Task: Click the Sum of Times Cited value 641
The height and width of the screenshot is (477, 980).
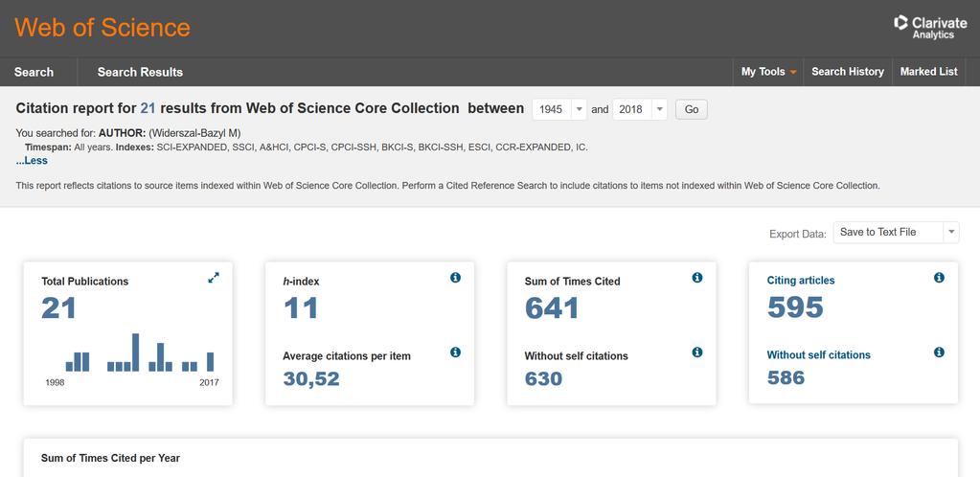Action: point(552,308)
